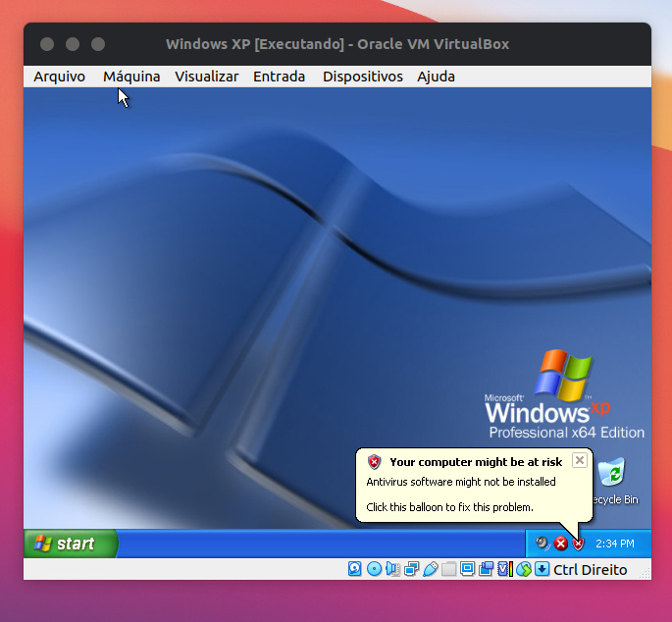Click the USB devices status icon
Viewport: 672px width, 622px height.
pos(431,569)
